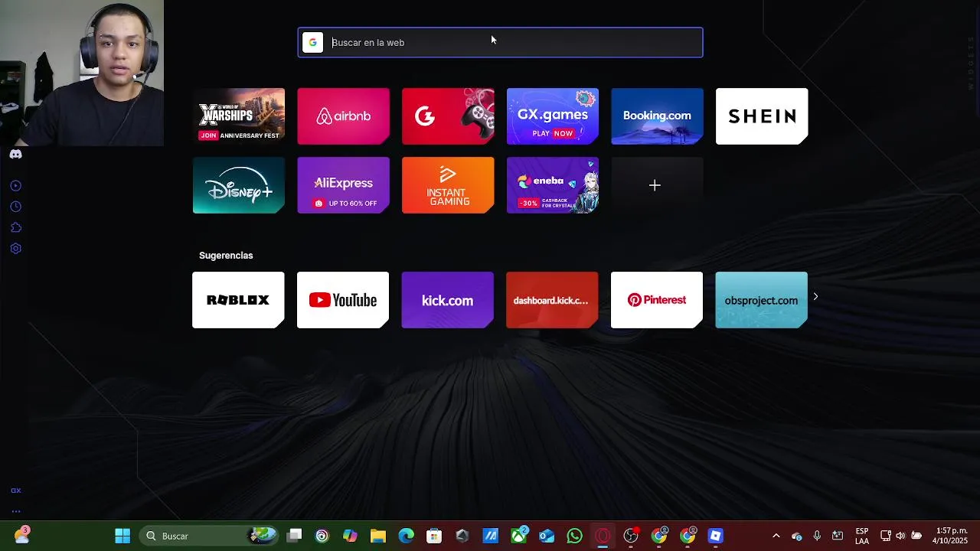Open File Explorer from the taskbar
980x551 pixels.
pos(378,536)
